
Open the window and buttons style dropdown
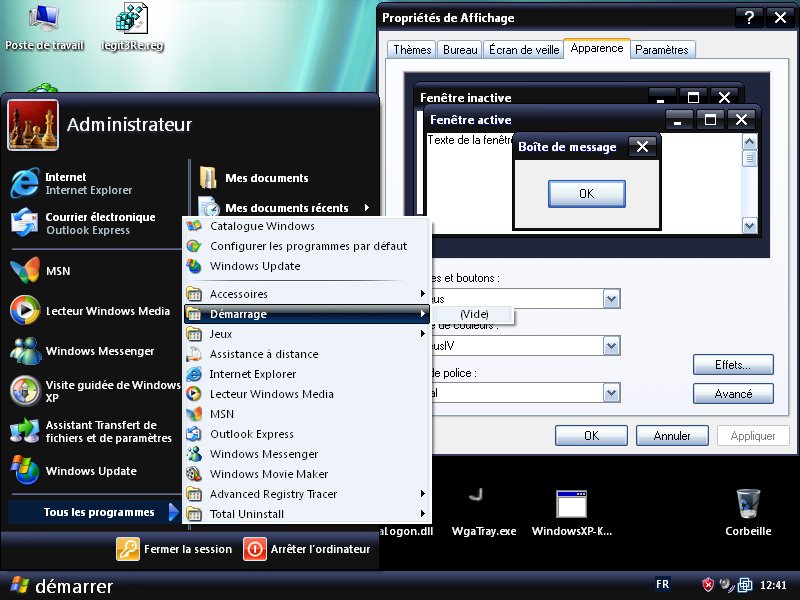611,299
